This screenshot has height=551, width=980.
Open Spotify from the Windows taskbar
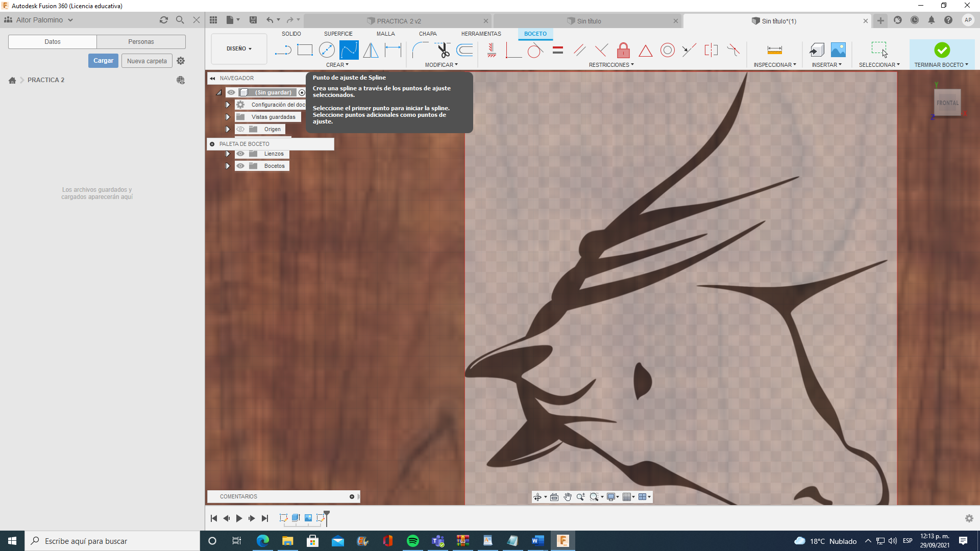tap(412, 541)
